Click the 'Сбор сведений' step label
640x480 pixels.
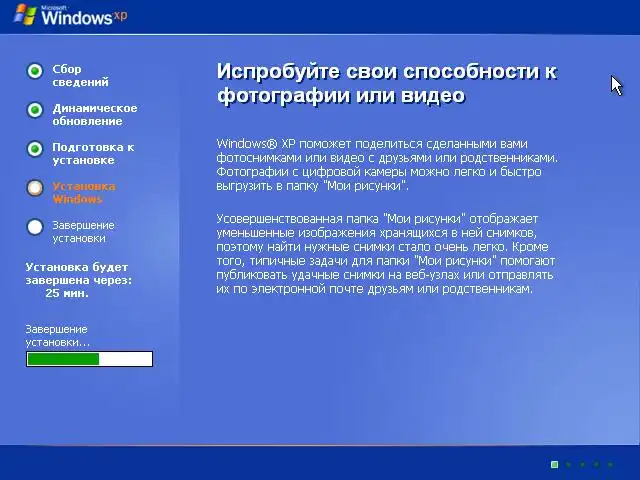pyautogui.click(x=80, y=76)
